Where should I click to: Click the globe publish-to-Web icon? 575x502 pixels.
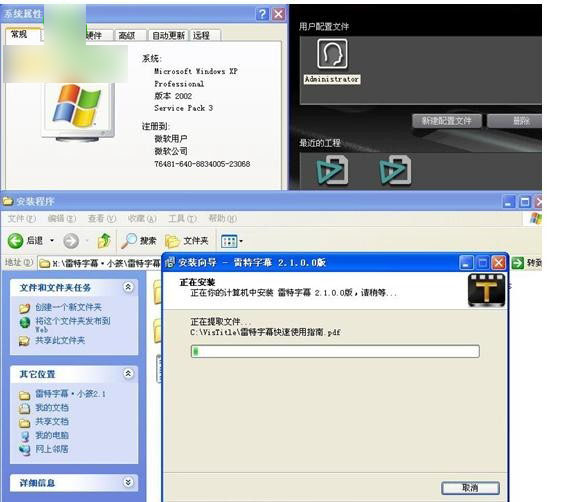point(25,322)
